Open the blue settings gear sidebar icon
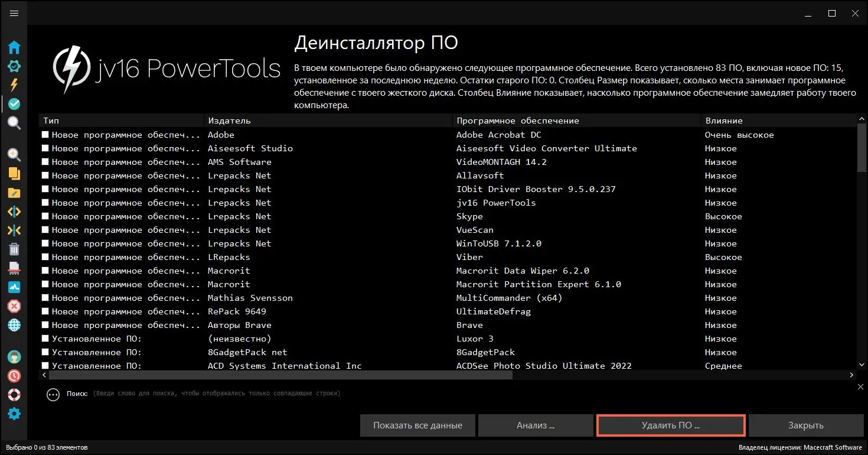Screen dimensions: 868x455 (x=14, y=414)
